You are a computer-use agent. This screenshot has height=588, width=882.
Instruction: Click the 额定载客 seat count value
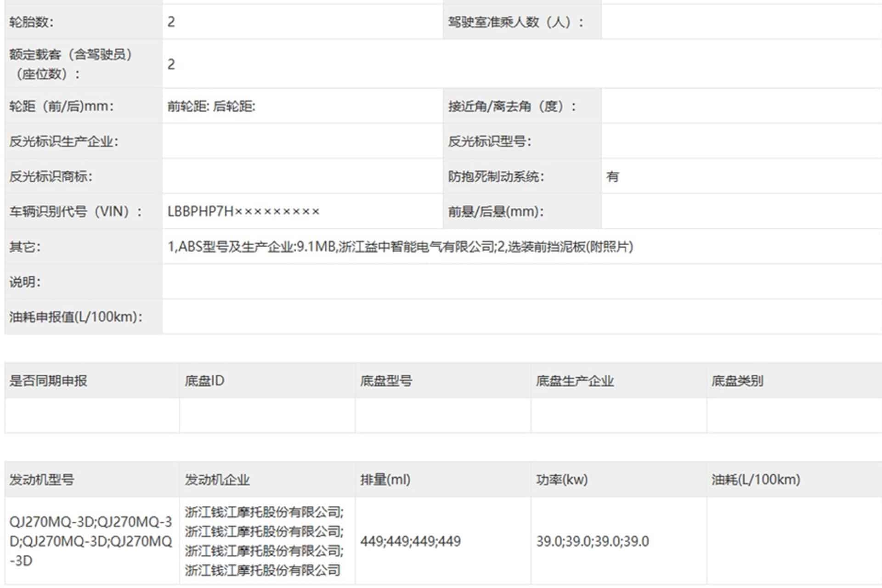[171, 64]
